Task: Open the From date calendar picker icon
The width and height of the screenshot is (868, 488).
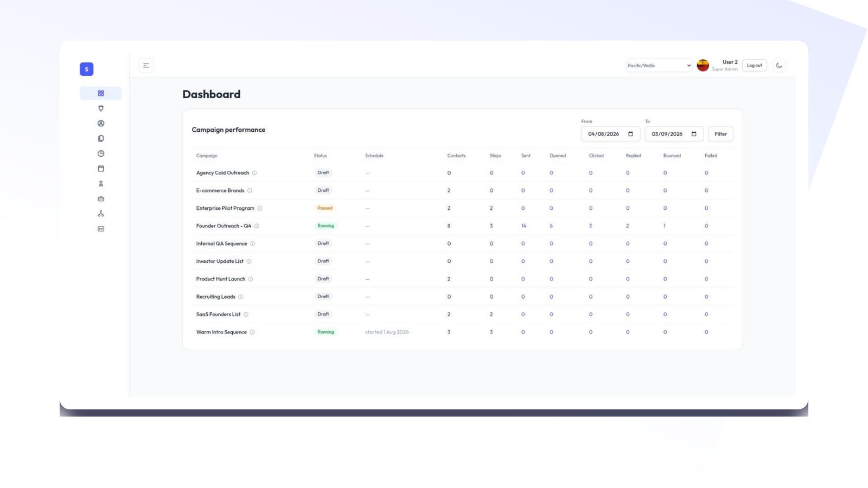Action: pyautogui.click(x=630, y=134)
